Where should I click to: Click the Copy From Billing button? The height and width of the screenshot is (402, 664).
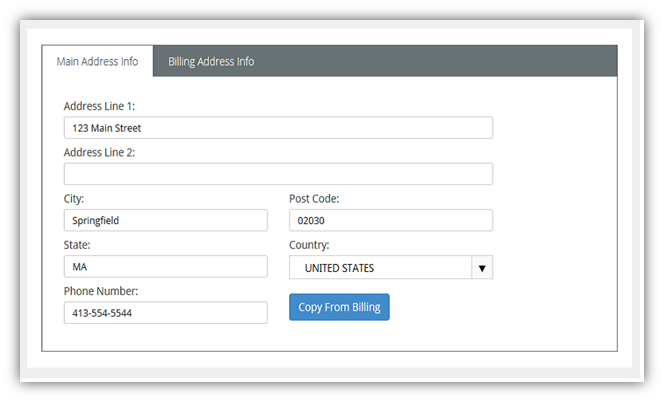pos(339,307)
